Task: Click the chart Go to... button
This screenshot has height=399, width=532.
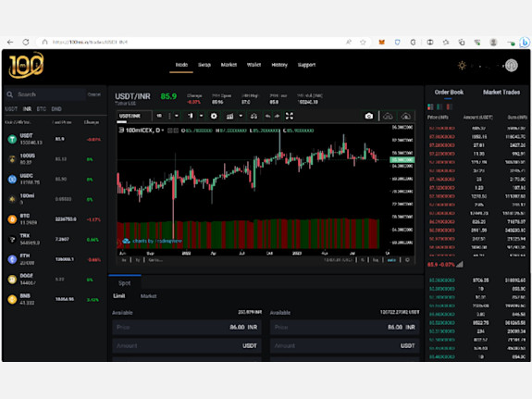Action: coord(155,260)
